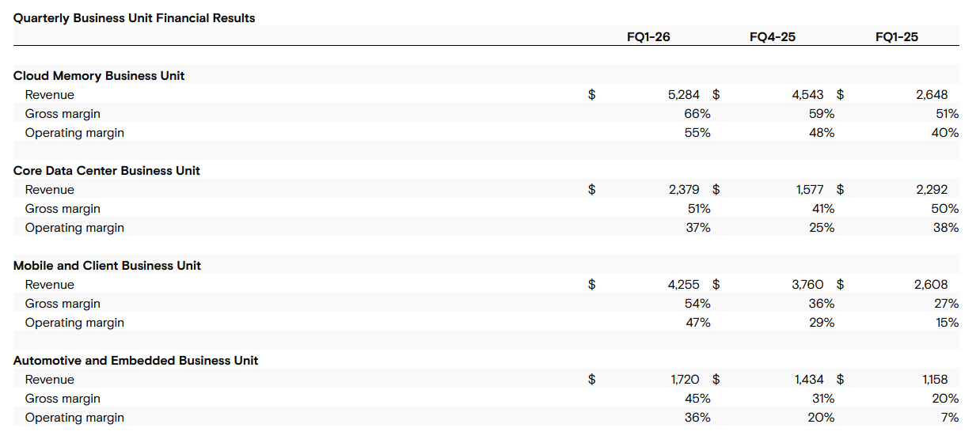Screen dimensions: 980x443
Task: Click Automotive and Embedded FQ1-25 operating margin 7%
Action: click(950, 418)
